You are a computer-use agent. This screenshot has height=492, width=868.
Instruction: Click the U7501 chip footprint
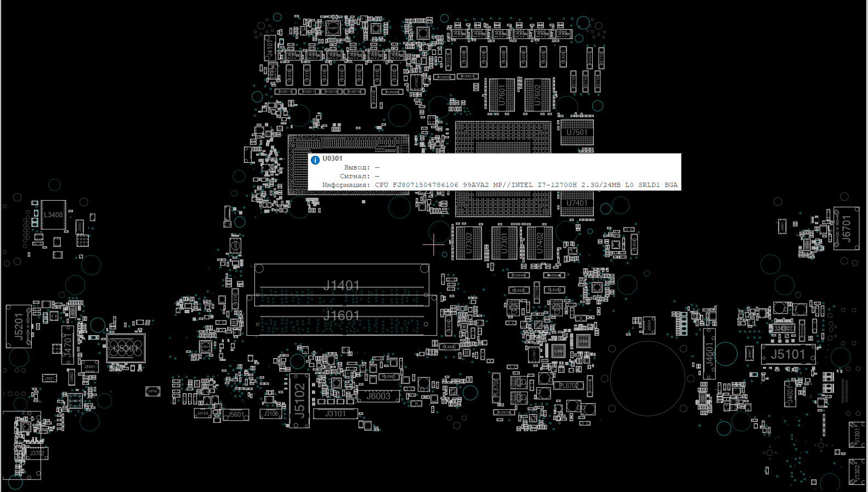tap(577, 133)
